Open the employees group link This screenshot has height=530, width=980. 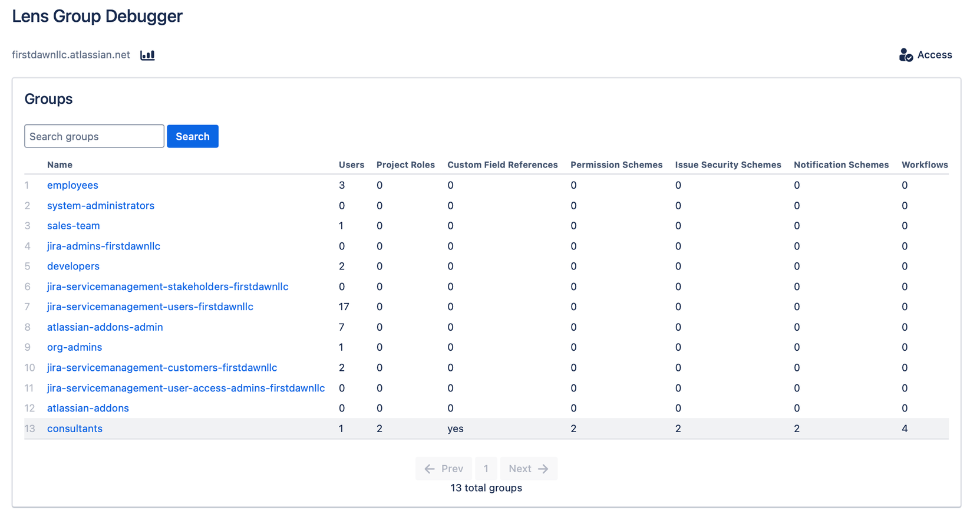point(72,185)
